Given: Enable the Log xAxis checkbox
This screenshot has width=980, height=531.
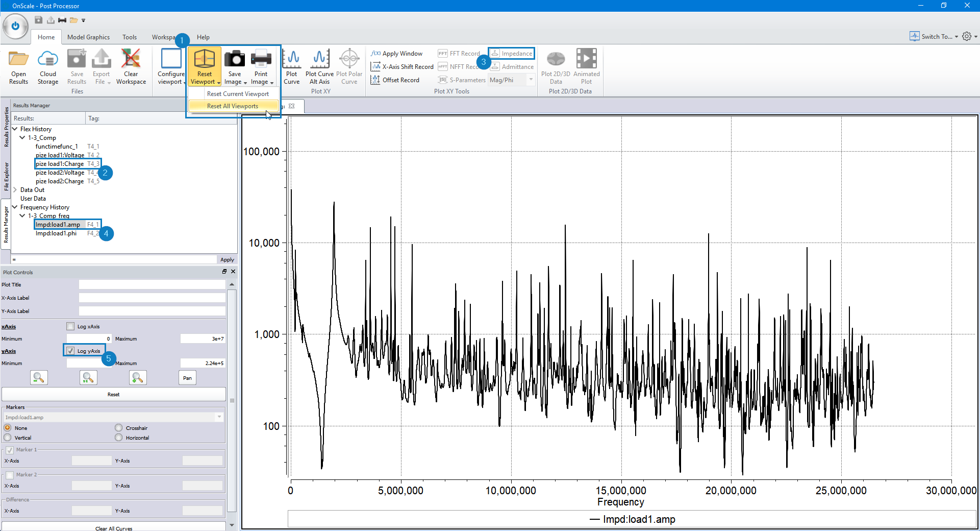Looking at the screenshot, I should click(70, 326).
